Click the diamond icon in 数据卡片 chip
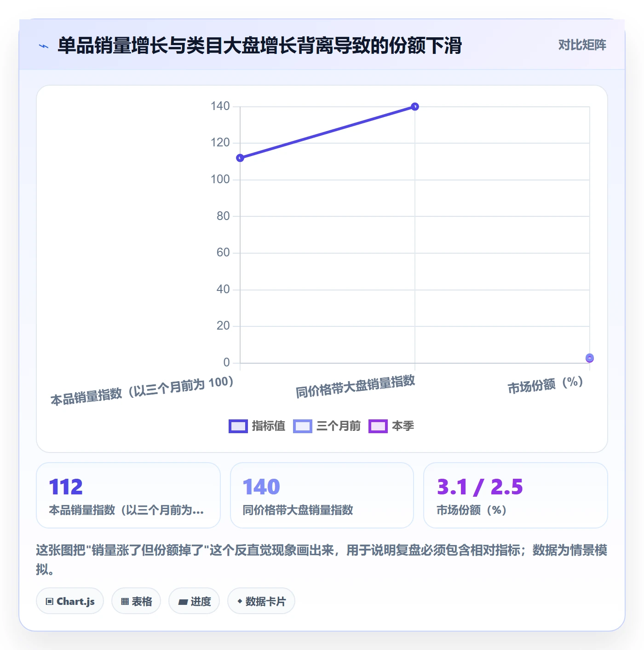 tap(240, 601)
